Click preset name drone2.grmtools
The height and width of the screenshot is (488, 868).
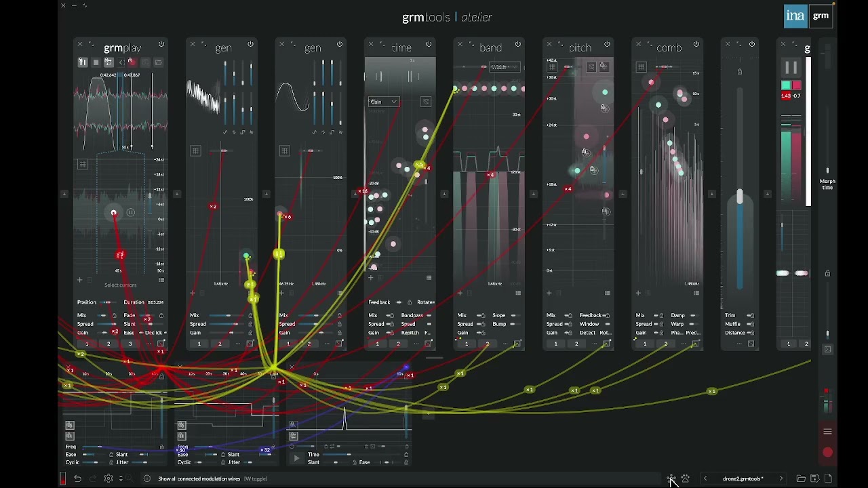click(x=743, y=479)
